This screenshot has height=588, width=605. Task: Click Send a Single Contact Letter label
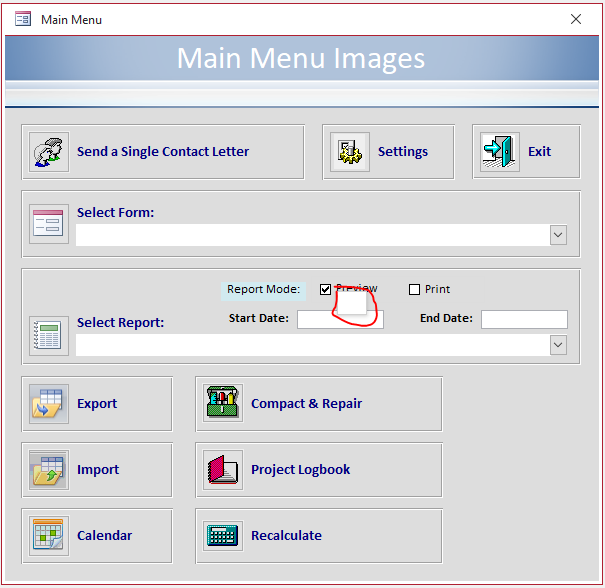pos(163,152)
